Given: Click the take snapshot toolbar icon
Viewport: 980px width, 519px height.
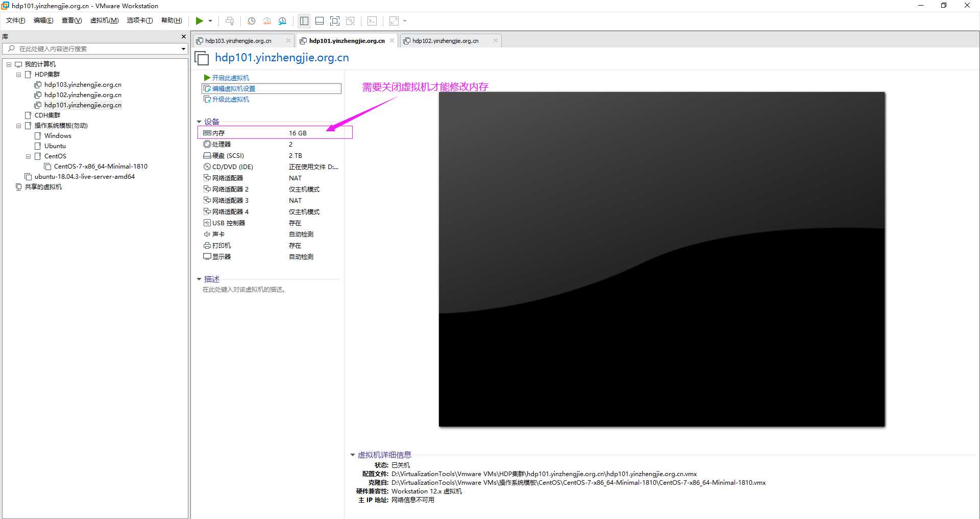Looking at the screenshot, I should [251, 21].
